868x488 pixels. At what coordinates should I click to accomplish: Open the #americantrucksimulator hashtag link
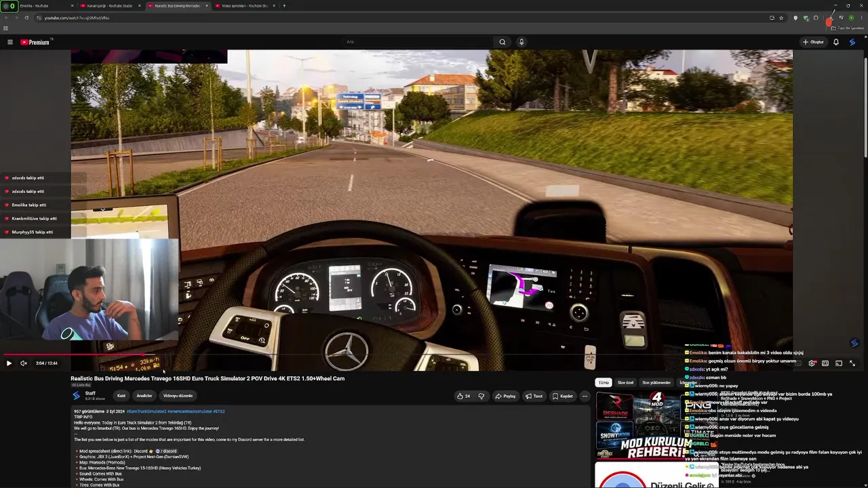[x=189, y=411]
